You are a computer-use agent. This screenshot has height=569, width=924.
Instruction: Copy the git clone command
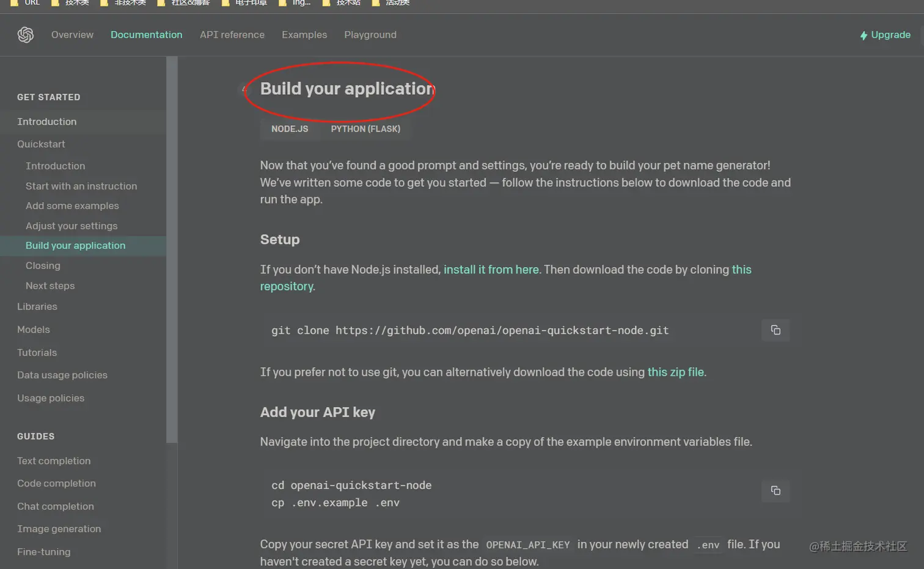coord(776,330)
